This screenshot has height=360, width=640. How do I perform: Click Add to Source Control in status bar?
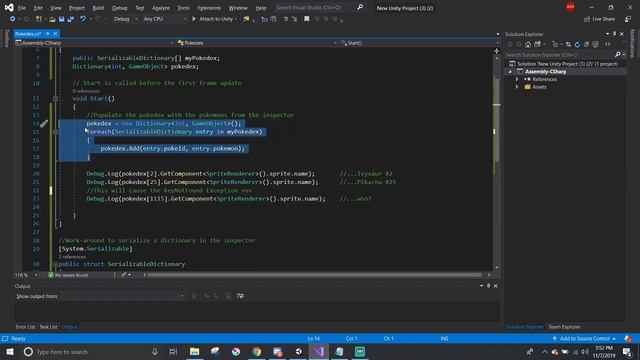[584, 338]
